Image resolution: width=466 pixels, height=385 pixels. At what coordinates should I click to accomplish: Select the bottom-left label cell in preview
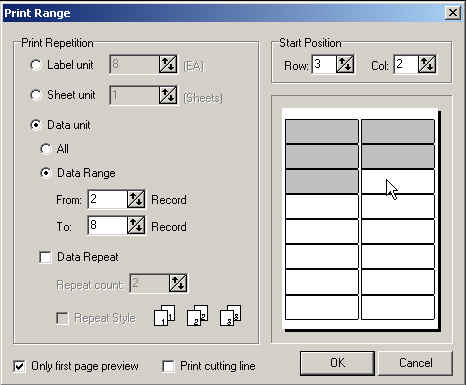pos(322,307)
